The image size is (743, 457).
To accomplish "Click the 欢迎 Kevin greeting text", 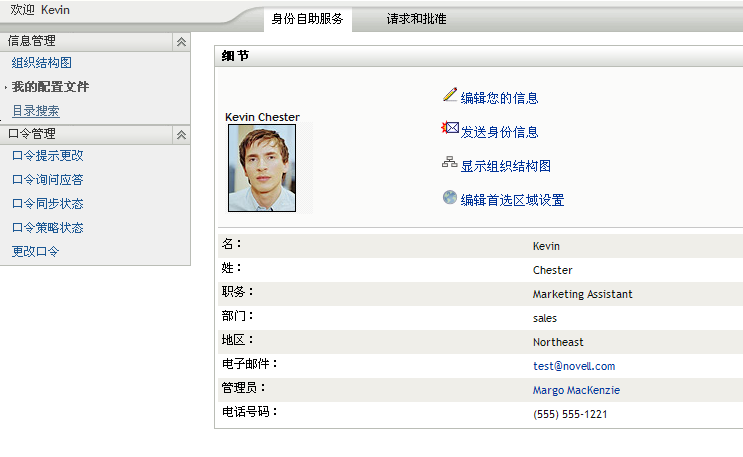I will point(40,10).
